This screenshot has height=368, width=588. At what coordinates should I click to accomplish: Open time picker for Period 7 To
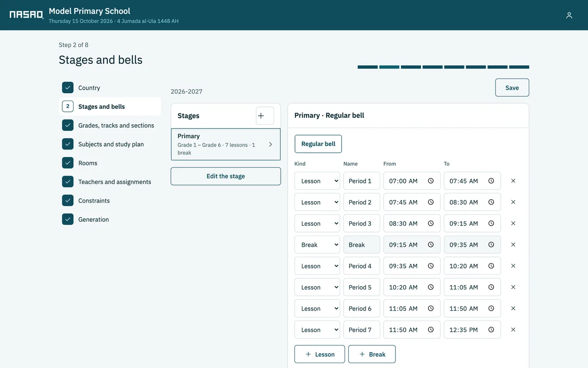click(x=491, y=330)
